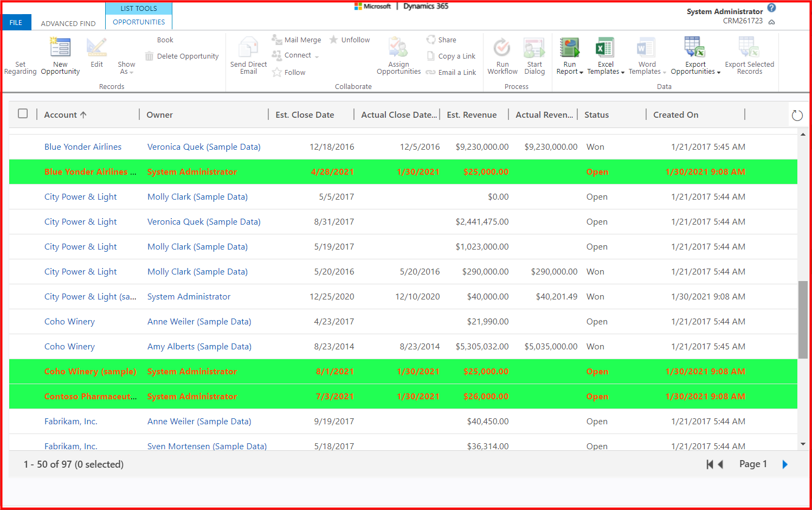This screenshot has width=812, height=510.
Task: Click the Microsoft Dynamics 365 logo
Action: tap(401, 7)
